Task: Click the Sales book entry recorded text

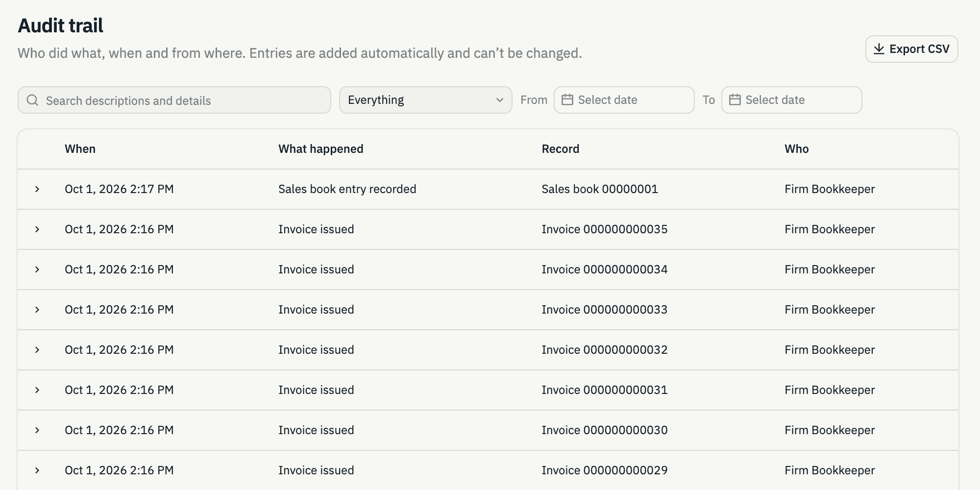Action: coord(347,189)
